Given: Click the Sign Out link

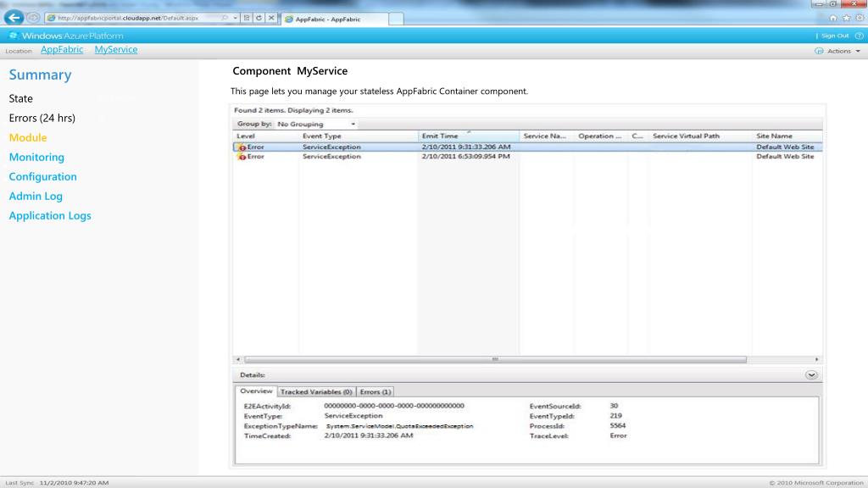Looking at the screenshot, I should 835,36.
